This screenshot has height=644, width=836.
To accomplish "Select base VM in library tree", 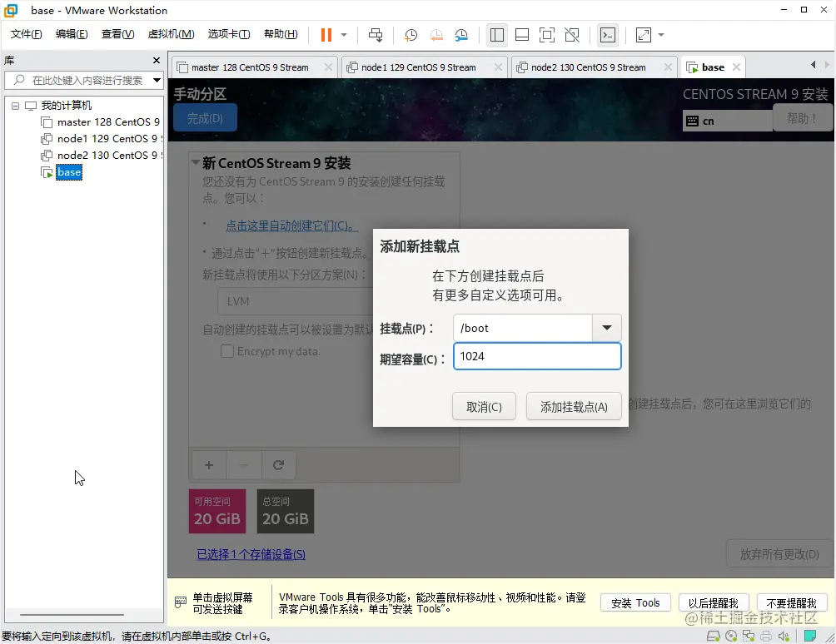I will point(69,172).
